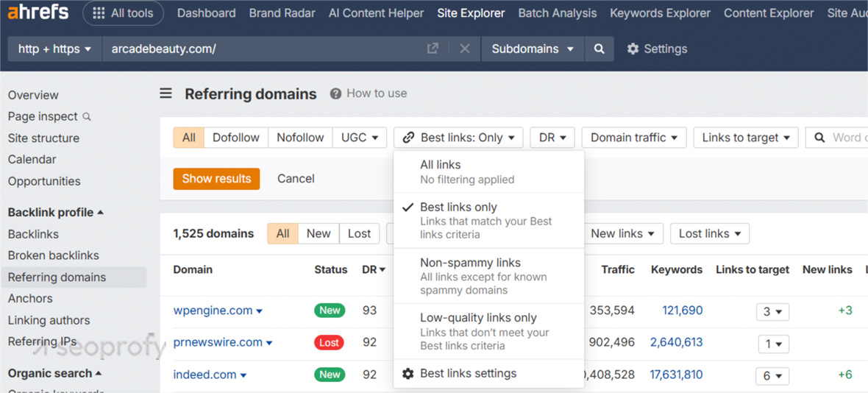This screenshot has width=868, height=393.
Task: Go to Dashboard in top navigation
Action: point(207,13)
